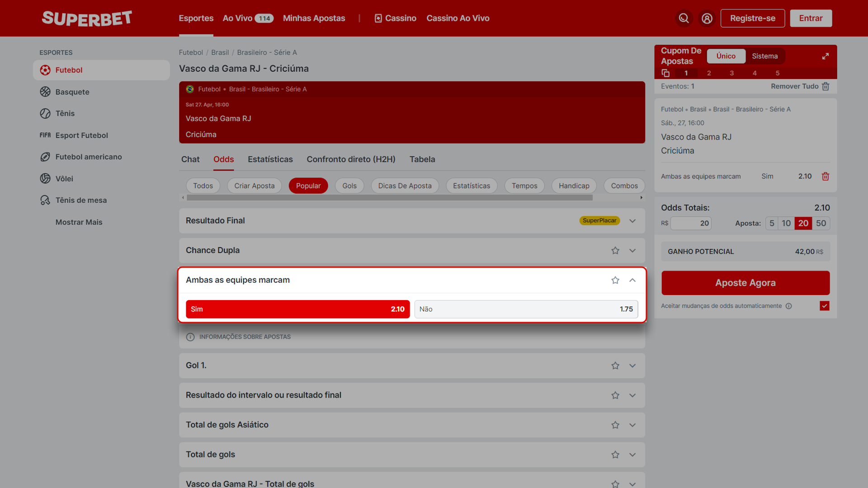Toggle Aceitar mudanças de odds checkbox
The width and height of the screenshot is (868, 488).
(825, 306)
